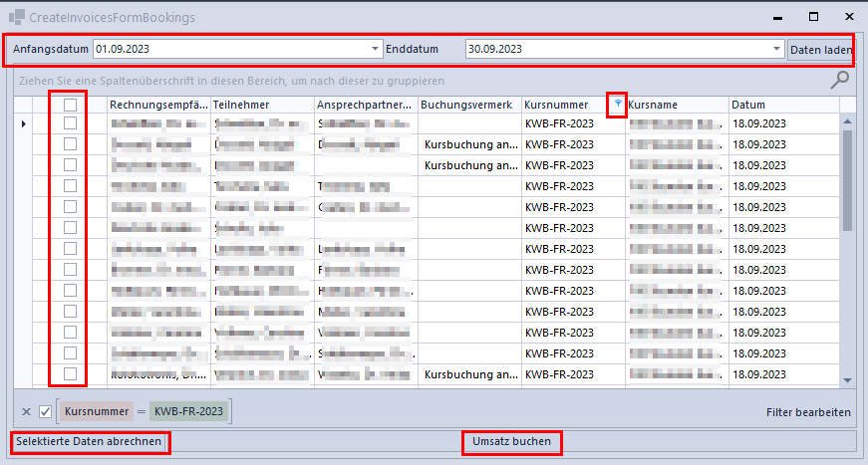Open the Filter bearbeiten link
This screenshot has width=868, height=465.
[808, 412]
